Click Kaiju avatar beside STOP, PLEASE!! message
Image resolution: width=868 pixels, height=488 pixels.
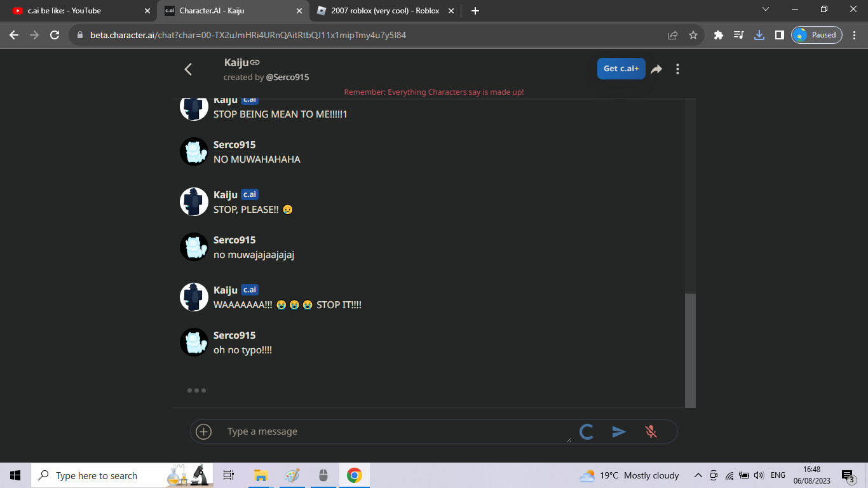[194, 201]
